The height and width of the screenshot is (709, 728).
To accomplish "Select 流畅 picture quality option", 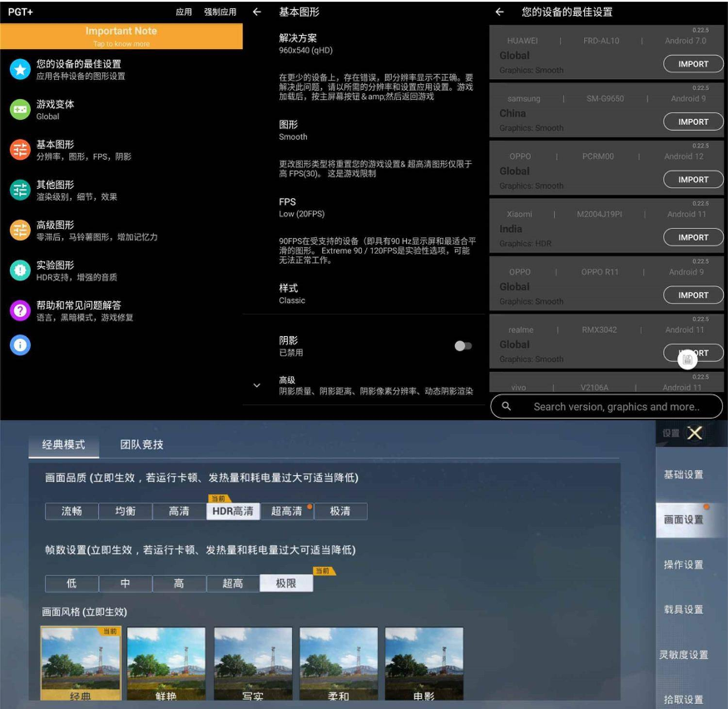I will coord(72,511).
